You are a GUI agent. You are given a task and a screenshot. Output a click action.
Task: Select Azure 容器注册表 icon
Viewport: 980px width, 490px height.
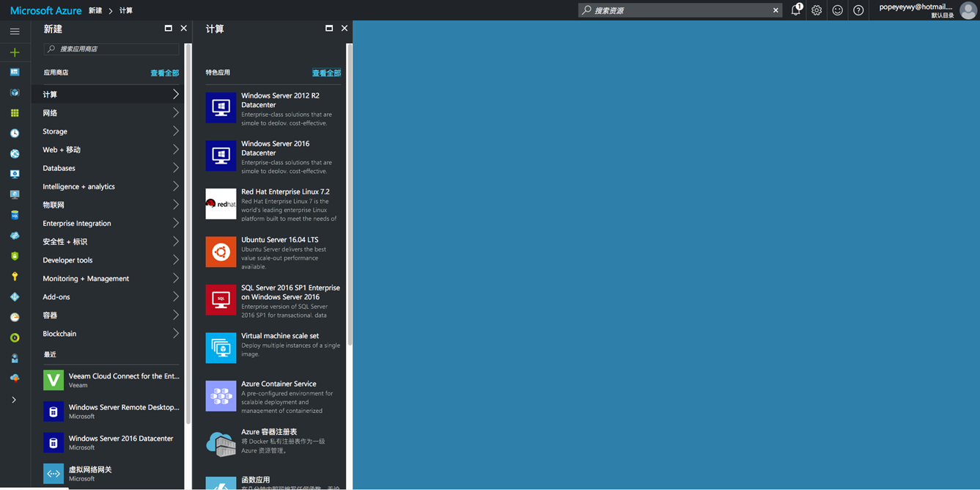[x=221, y=444]
